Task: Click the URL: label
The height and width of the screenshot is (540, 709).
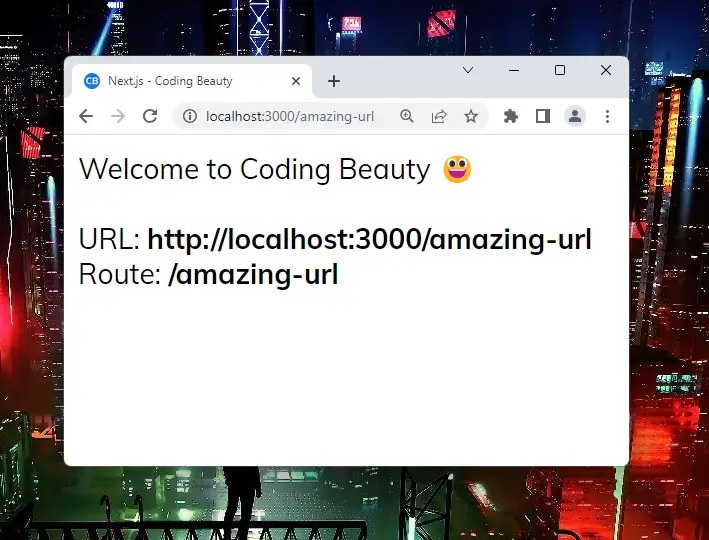Action: 109,239
